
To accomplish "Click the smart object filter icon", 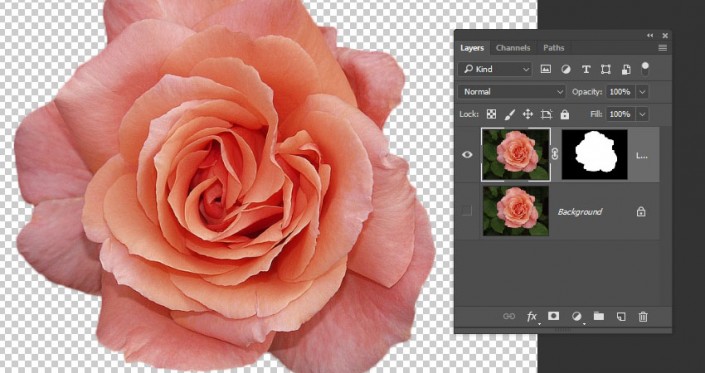I will 626,69.
